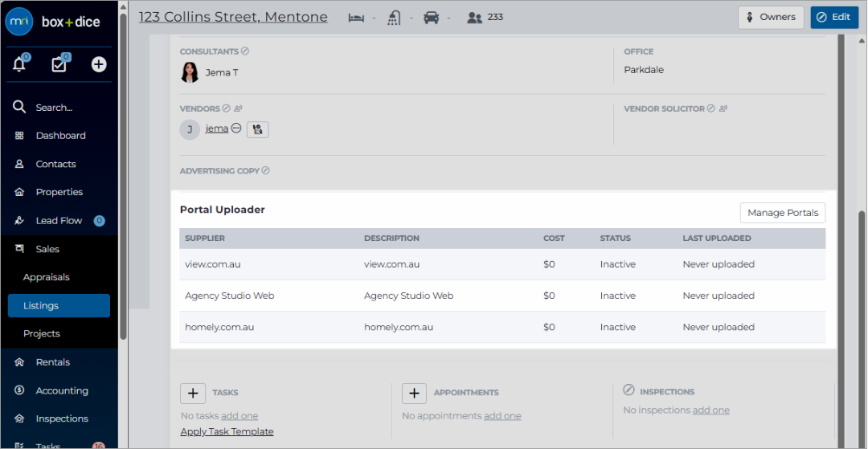Click the plus button to add Appointments
The width and height of the screenshot is (868, 449).
coord(414,393)
